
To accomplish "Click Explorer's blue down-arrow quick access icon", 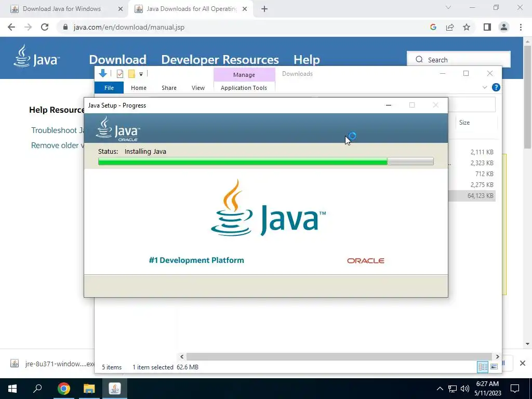I will 103,73.
